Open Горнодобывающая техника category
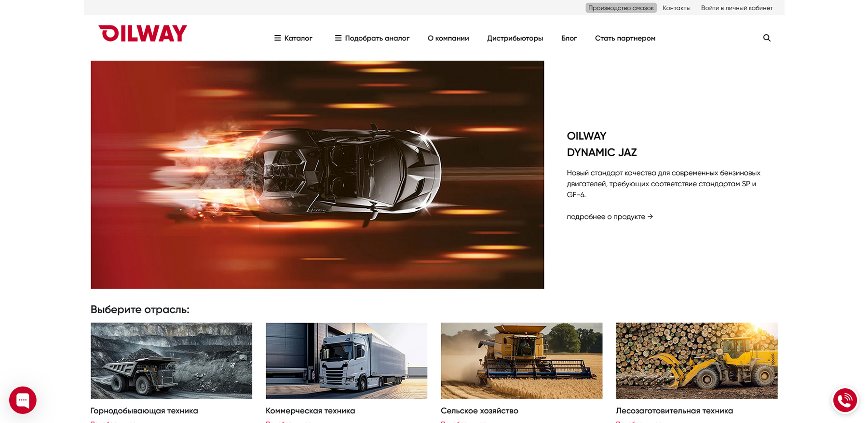The image size is (868, 423). [144, 411]
